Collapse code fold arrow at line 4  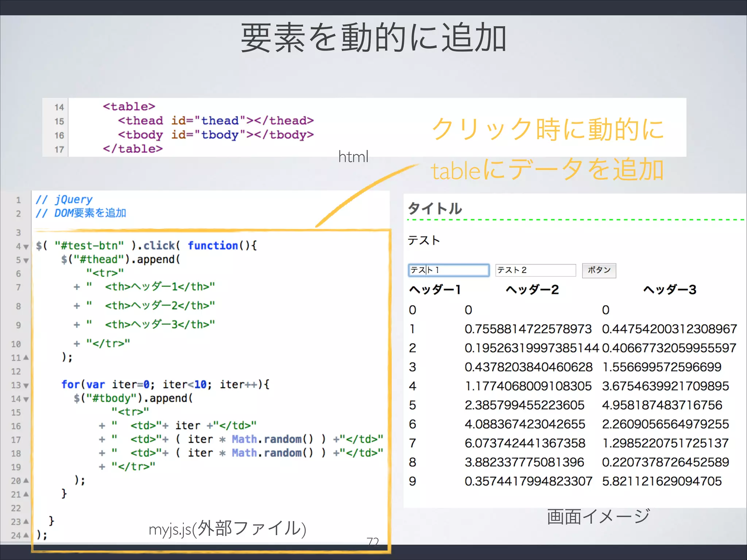tap(26, 247)
